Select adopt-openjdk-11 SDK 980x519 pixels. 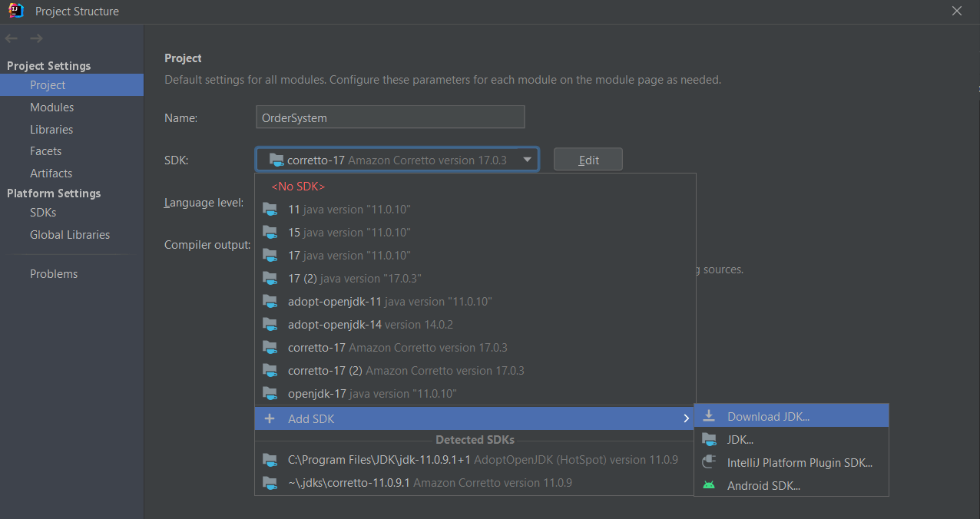click(x=475, y=301)
